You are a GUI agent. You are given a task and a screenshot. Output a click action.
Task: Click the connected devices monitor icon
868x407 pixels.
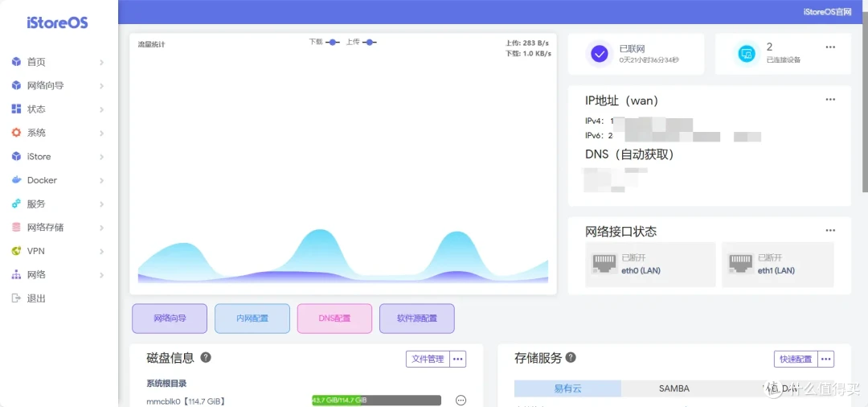(x=747, y=54)
